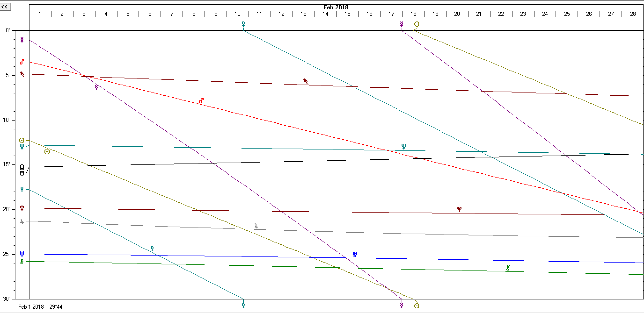
Task: Click the North Node glyph on the left axis
Action: (x=22, y=167)
